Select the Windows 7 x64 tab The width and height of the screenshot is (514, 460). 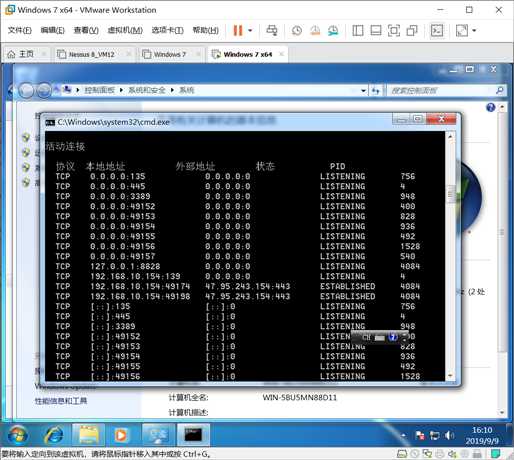point(248,54)
